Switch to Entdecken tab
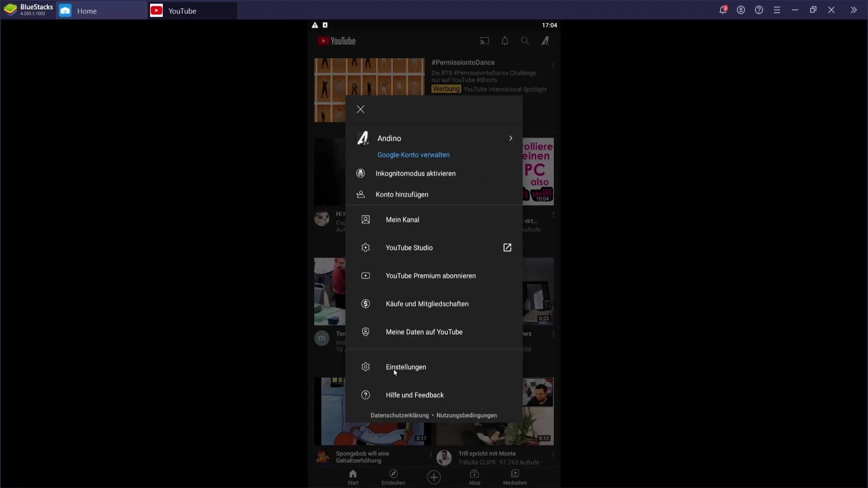Image resolution: width=868 pixels, height=488 pixels. click(393, 477)
